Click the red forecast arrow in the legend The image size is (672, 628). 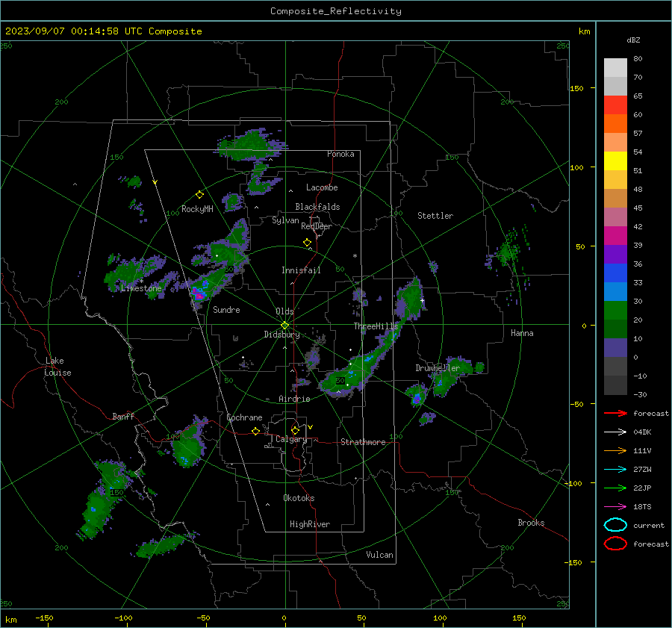[x=615, y=413]
